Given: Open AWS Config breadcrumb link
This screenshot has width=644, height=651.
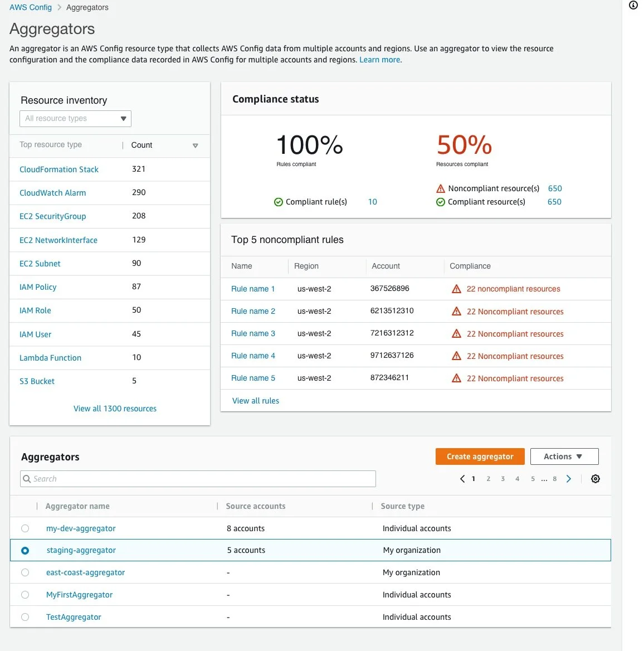Looking at the screenshot, I should click(31, 7).
